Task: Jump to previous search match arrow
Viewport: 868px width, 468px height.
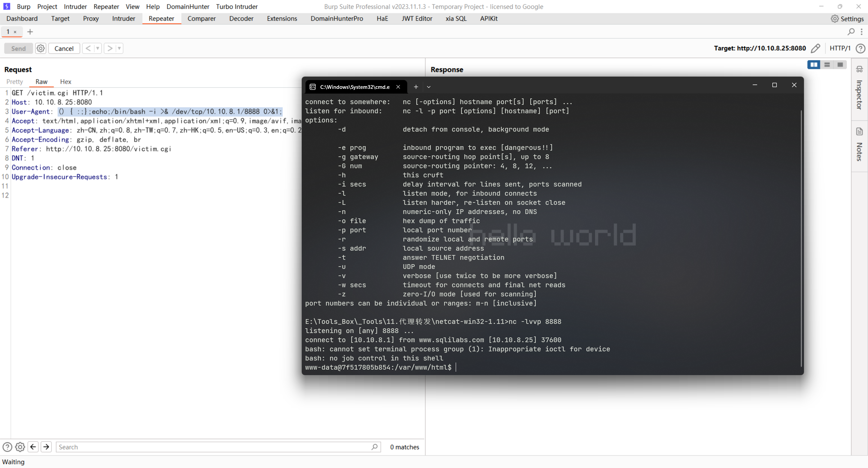Action: point(33,447)
